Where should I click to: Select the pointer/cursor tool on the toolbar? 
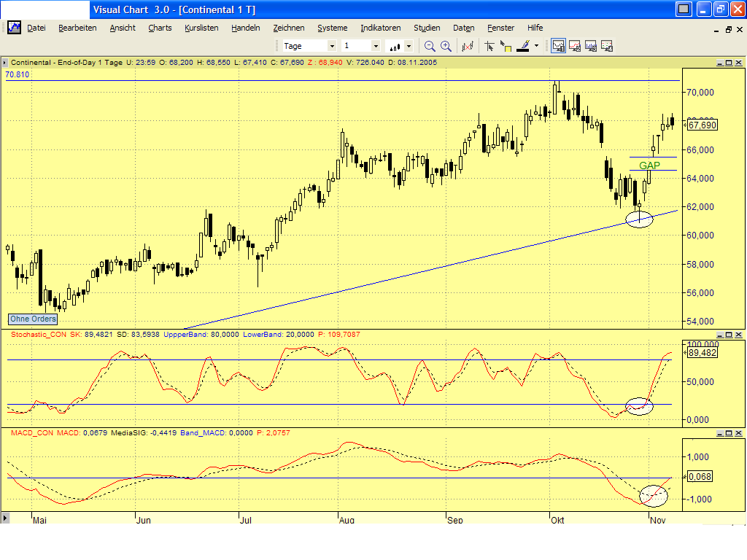pos(489,45)
